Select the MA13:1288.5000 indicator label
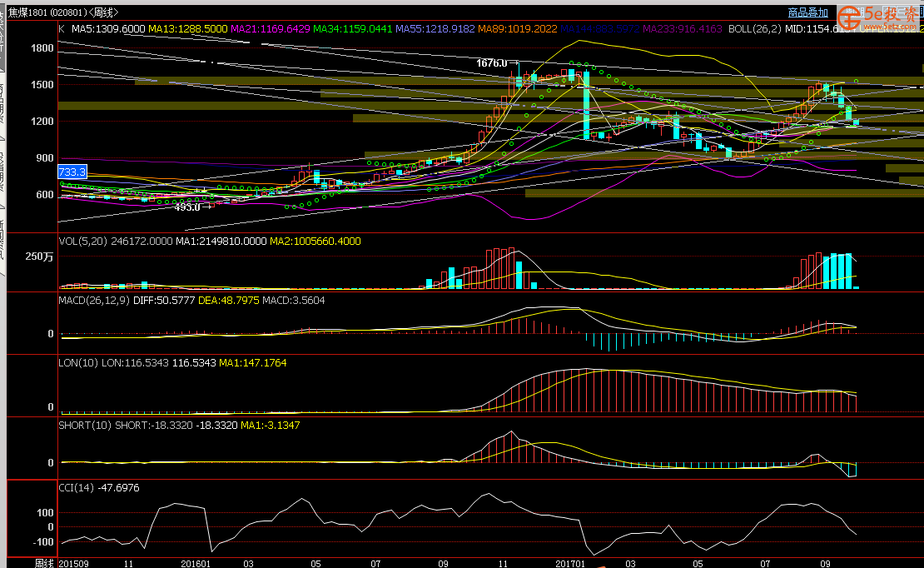924x568 pixels. 188,28
